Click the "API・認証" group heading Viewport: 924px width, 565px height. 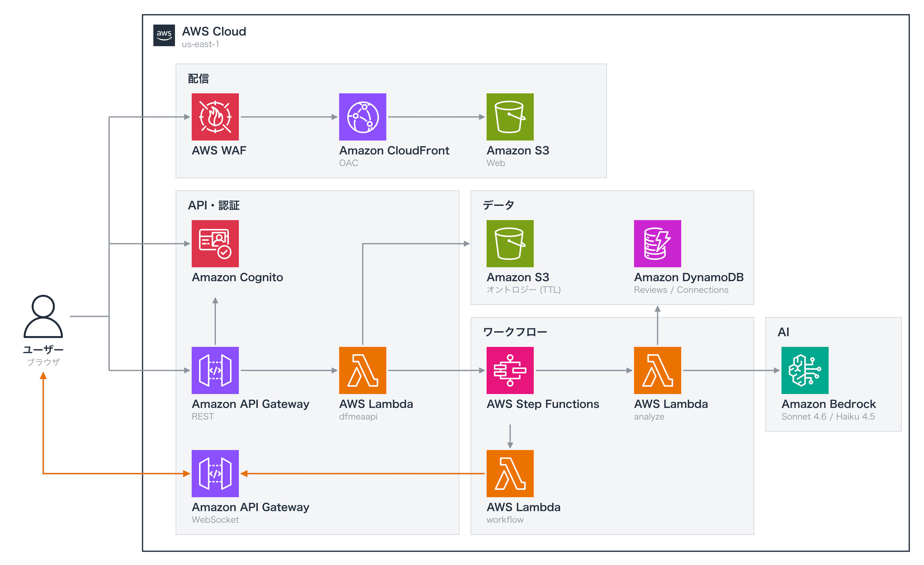[214, 205]
